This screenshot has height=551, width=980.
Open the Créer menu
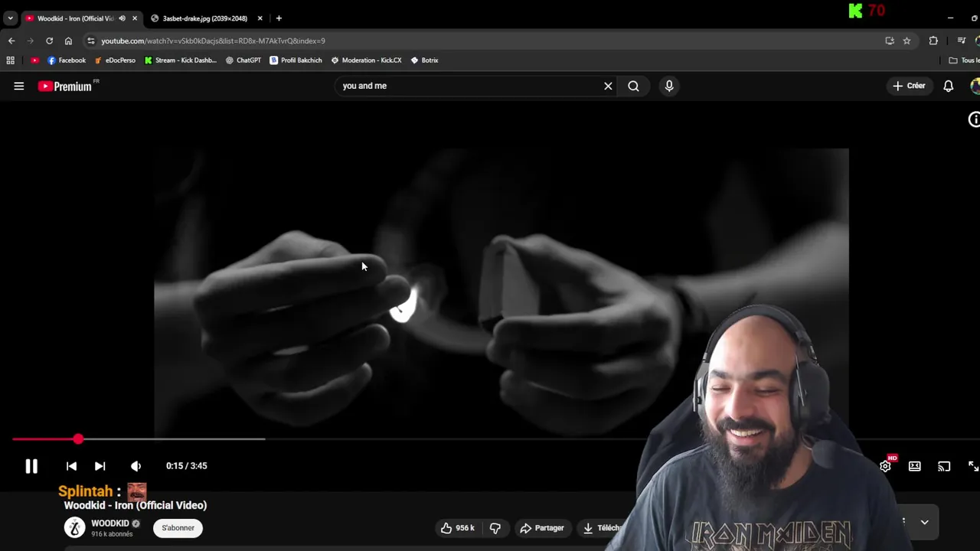pyautogui.click(x=909, y=86)
